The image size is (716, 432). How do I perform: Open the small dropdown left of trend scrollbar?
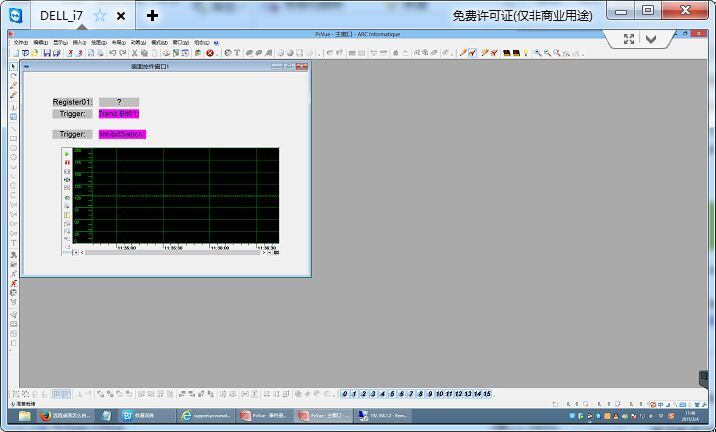[x=76, y=252]
